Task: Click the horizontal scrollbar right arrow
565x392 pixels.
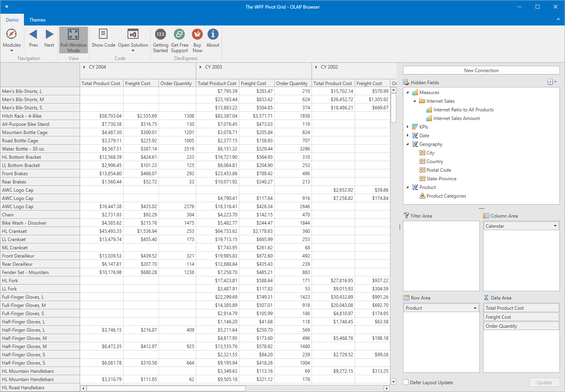Action: pos(386,388)
